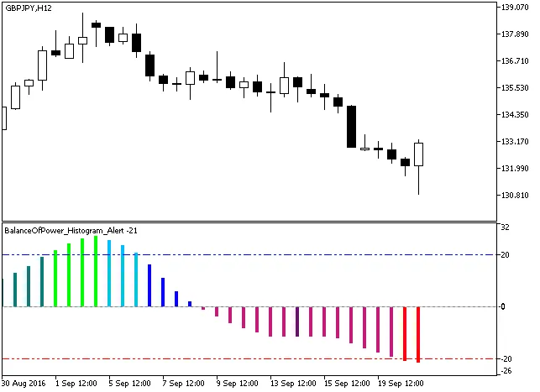Click the GBPJPY,H12 chart title label
Image resolution: width=540 pixels, height=392 pixels.
[28, 8]
